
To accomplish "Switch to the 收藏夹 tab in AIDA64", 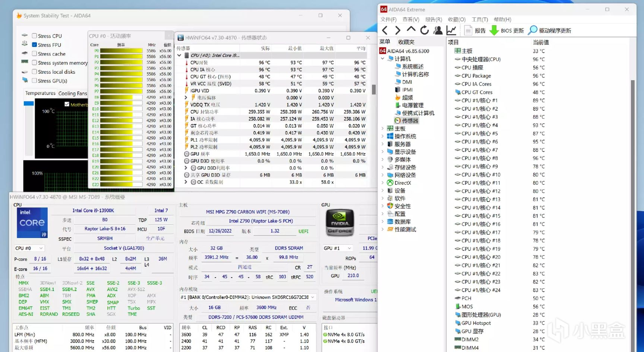I will pyautogui.click(x=406, y=42).
